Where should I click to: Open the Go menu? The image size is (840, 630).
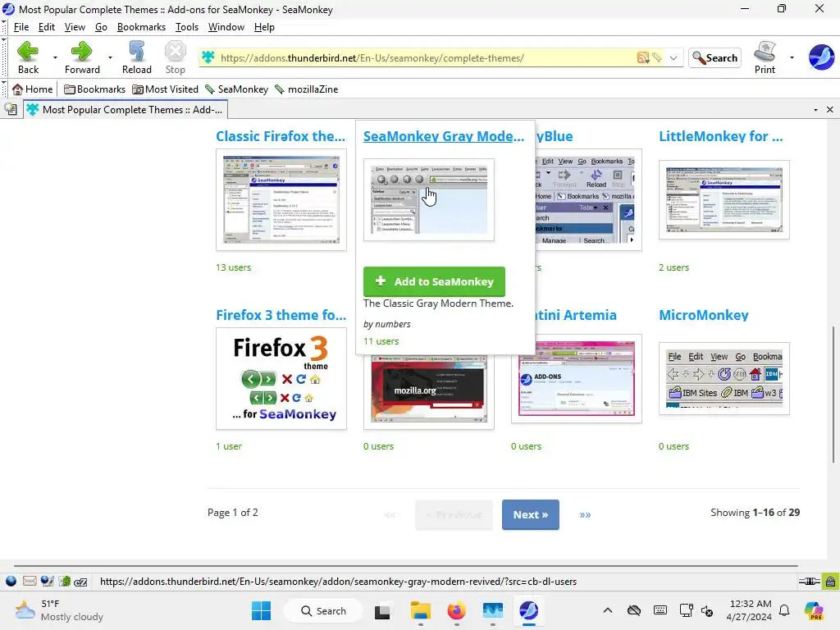(x=101, y=27)
